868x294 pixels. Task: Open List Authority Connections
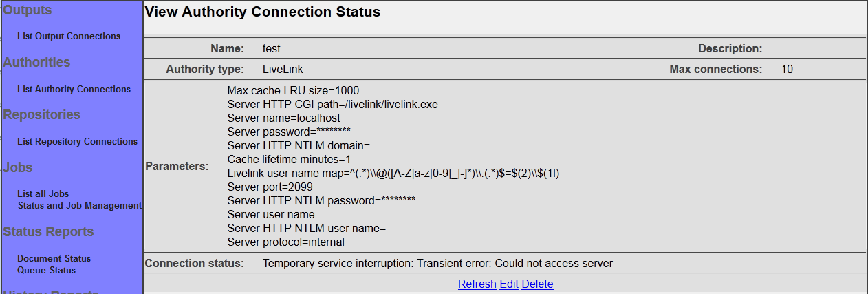point(74,90)
